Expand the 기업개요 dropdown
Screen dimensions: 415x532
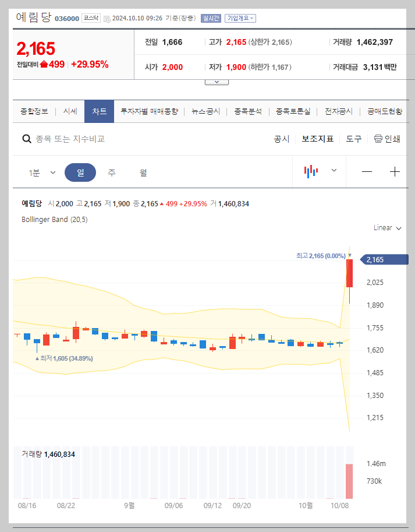coord(240,18)
